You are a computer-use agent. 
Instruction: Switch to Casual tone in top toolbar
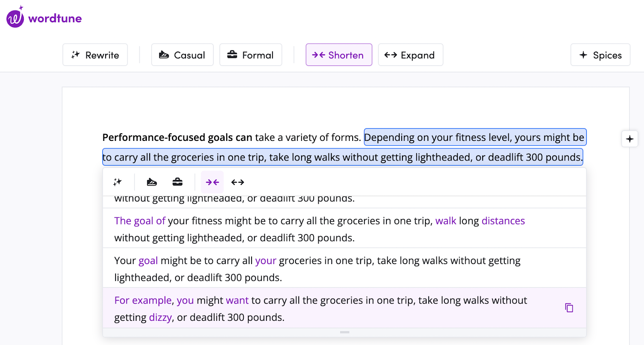tap(182, 55)
